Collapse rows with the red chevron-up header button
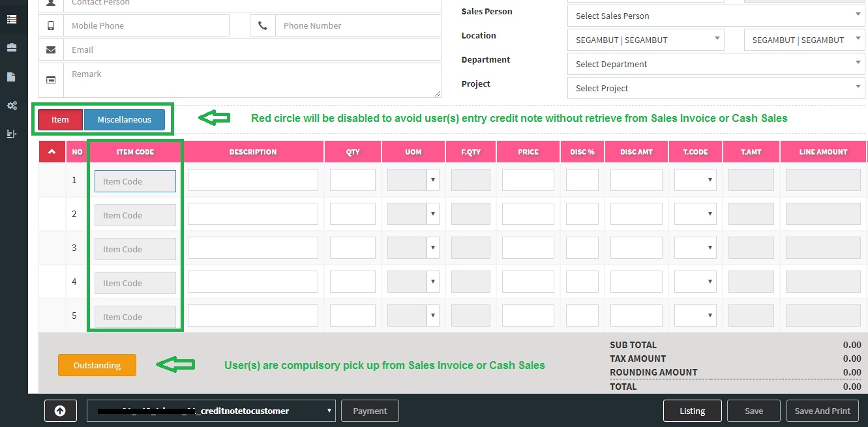The image size is (868, 427). click(x=52, y=152)
